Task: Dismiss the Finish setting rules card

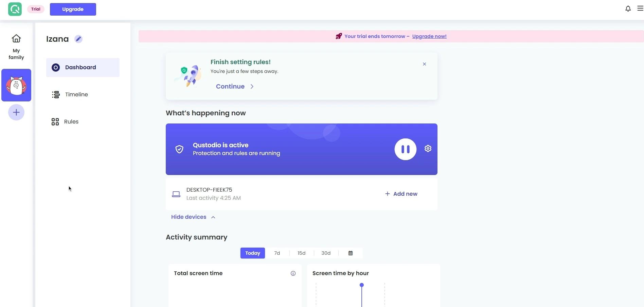Action: coord(424,64)
